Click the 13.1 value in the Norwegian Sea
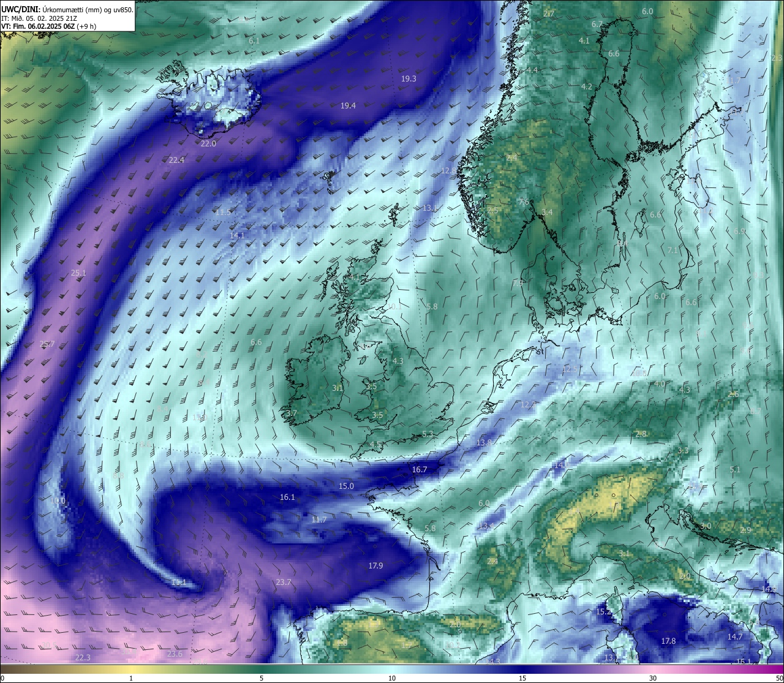This screenshot has width=784, height=683. (430, 208)
